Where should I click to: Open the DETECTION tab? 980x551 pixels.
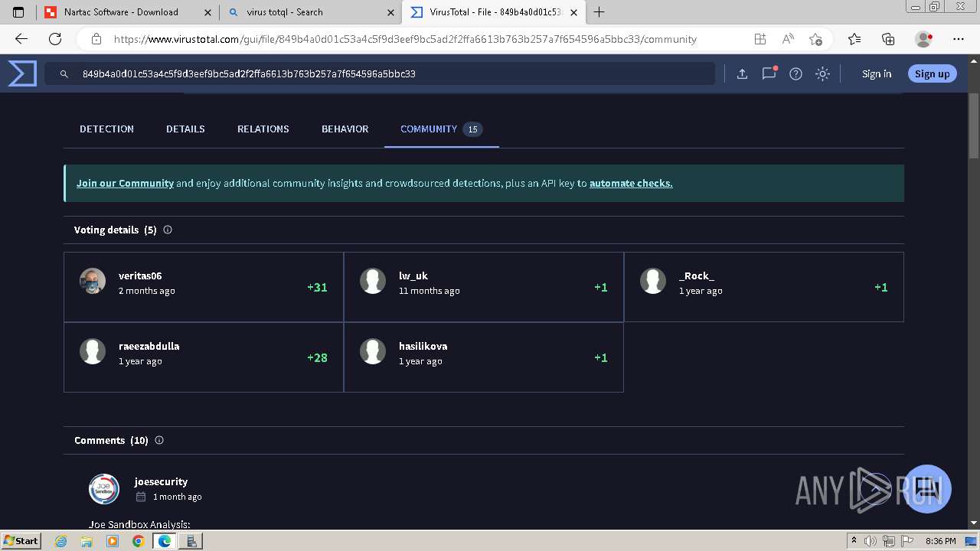[x=106, y=129]
